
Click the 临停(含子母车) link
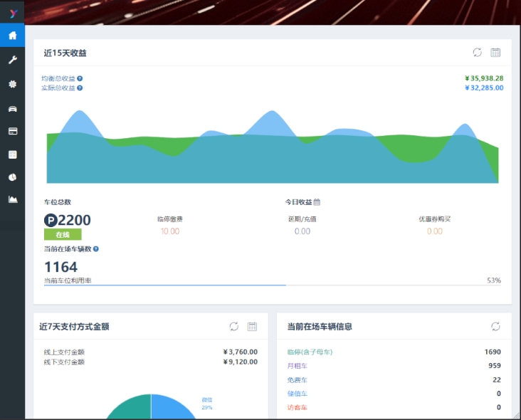pos(310,352)
